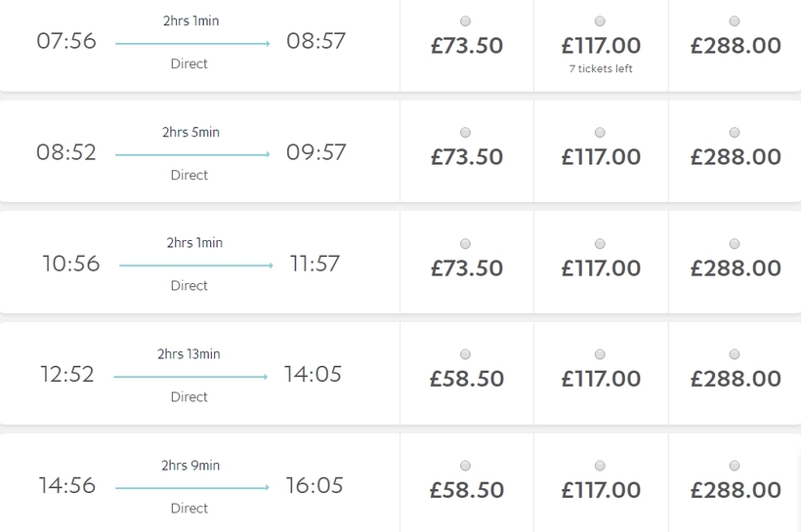Choose £288.00 ticket for 08:52 departure
Screen dimensions: 801x532
click(735, 132)
